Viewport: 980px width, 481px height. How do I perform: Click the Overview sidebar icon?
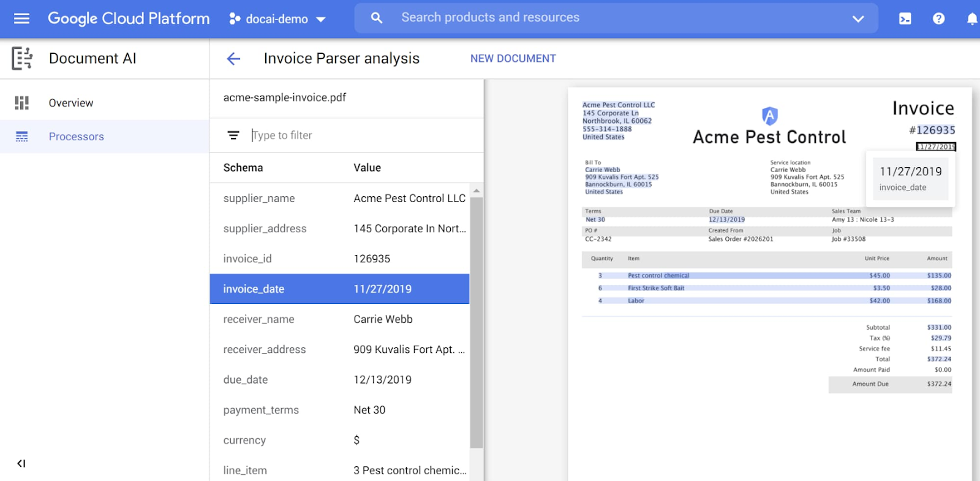[x=22, y=103]
